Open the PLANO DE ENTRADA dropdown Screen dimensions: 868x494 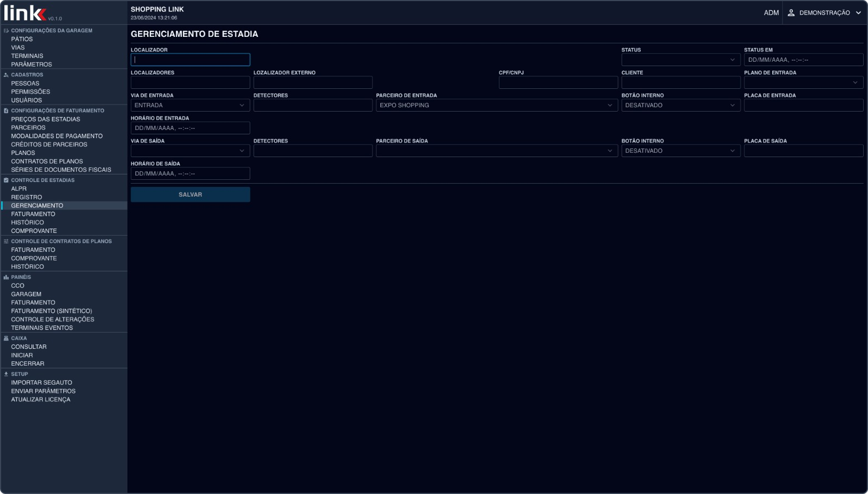[804, 82]
